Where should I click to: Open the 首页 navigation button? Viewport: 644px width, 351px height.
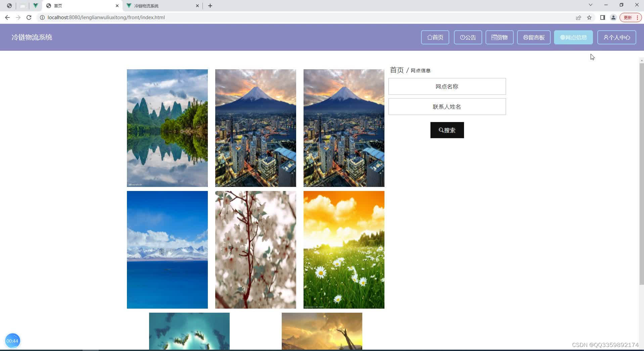click(435, 37)
